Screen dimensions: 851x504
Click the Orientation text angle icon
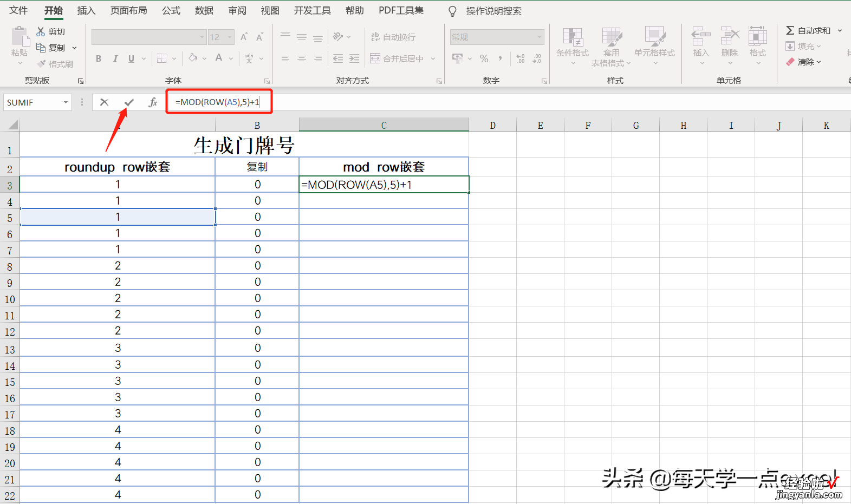(338, 37)
